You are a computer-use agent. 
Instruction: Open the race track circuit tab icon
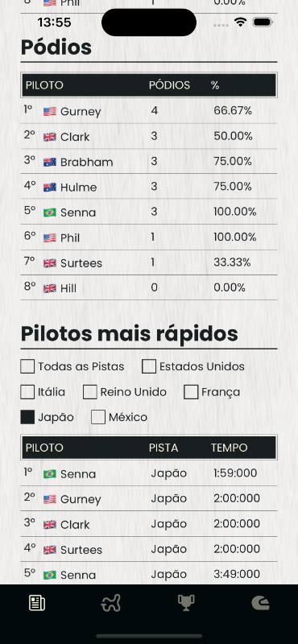(x=111, y=603)
